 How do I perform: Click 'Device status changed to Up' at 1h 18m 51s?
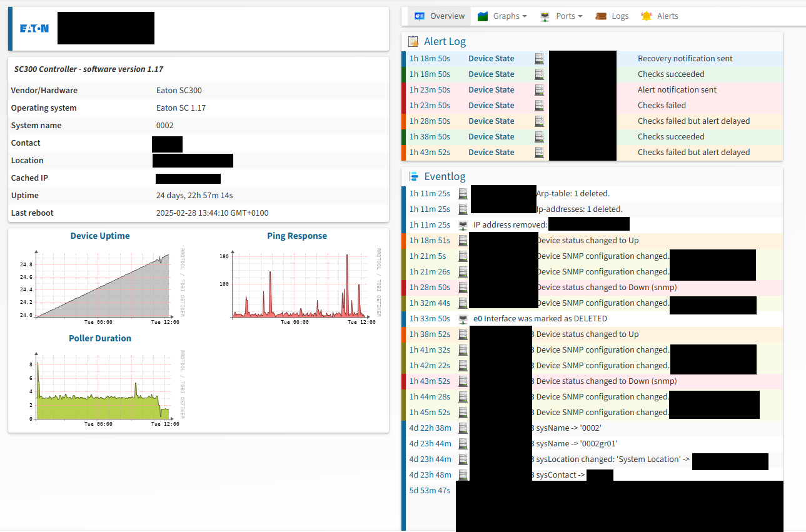pyautogui.click(x=588, y=241)
